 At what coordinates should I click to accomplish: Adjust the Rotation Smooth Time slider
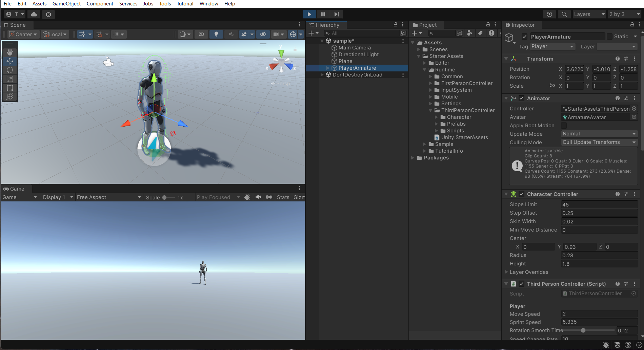583,330
